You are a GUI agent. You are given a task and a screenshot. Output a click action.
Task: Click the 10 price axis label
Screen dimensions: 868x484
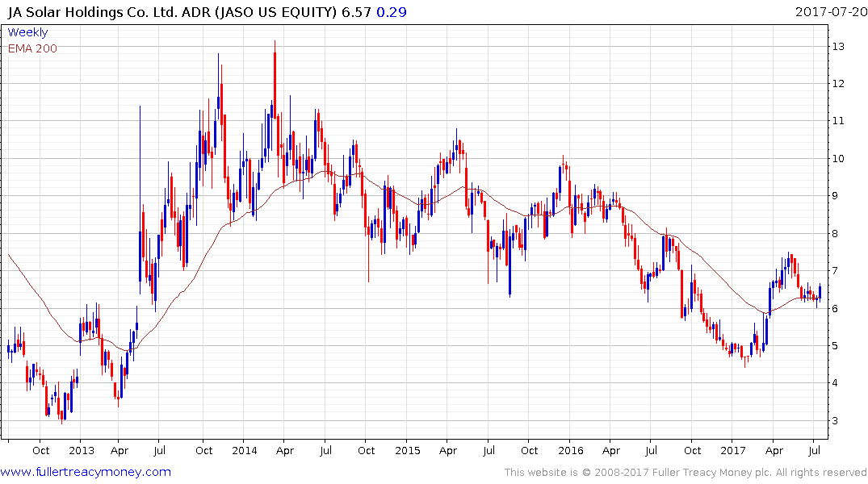click(x=838, y=158)
